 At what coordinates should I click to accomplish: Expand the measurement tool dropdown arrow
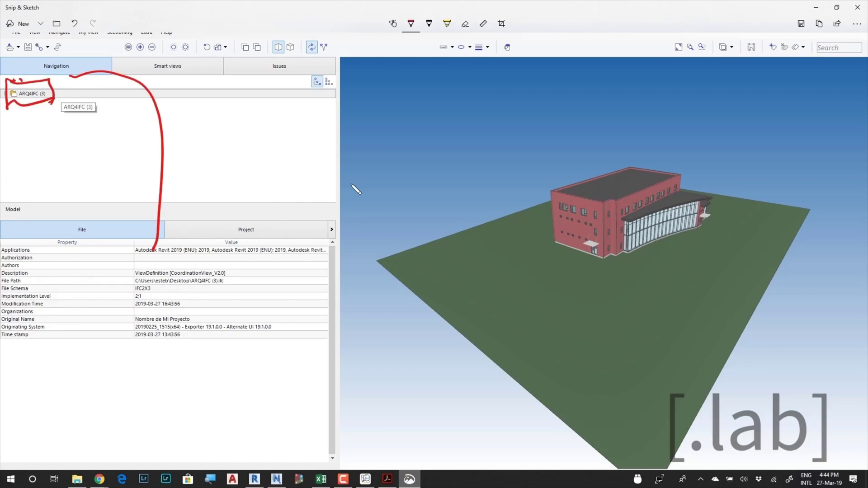pyautogui.click(x=452, y=47)
